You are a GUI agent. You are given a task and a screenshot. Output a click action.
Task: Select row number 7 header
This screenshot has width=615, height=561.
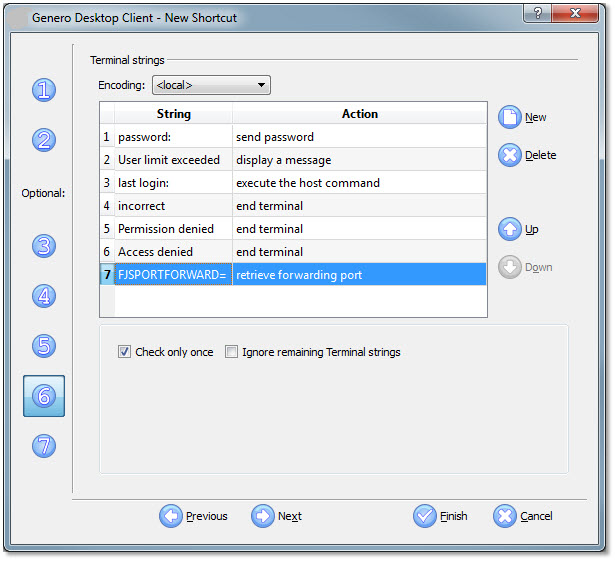tap(107, 274)
